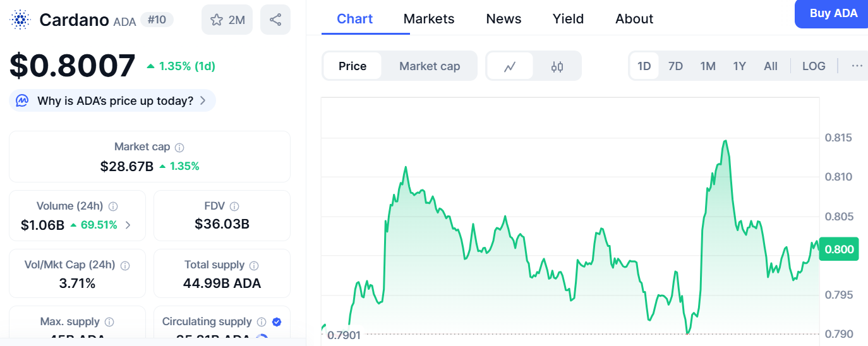This screenshot has width=868, height=346.
Task: Click the Market cap info icon
Action: point(179,147)
